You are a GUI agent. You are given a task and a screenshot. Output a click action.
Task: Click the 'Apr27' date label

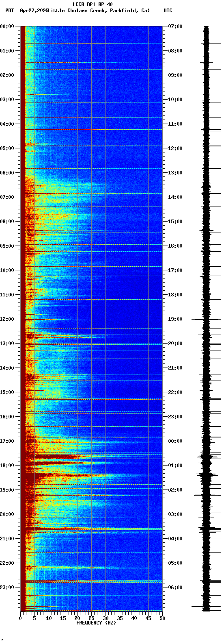pyautogui.click(x=27, y=11)
